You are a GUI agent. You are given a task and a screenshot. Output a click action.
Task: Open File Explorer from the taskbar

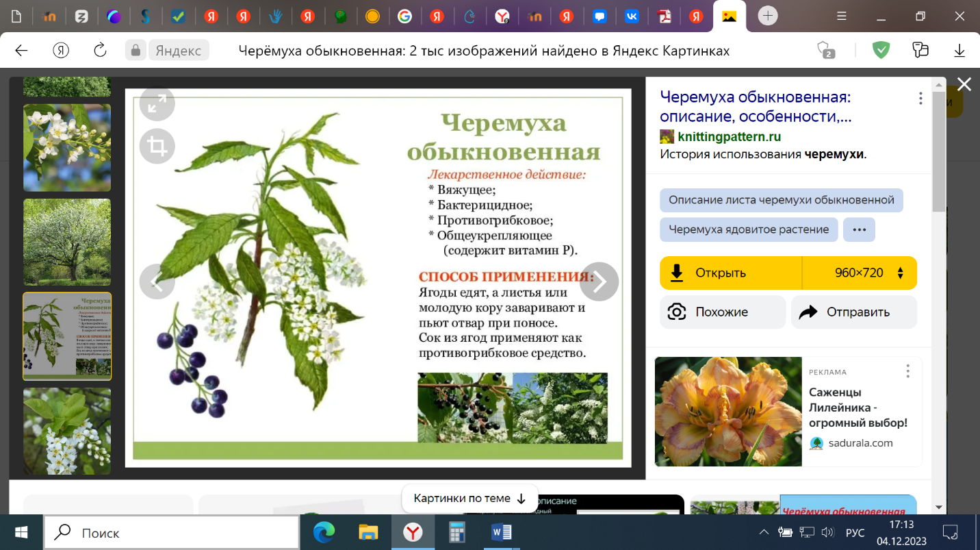[368, 532]
